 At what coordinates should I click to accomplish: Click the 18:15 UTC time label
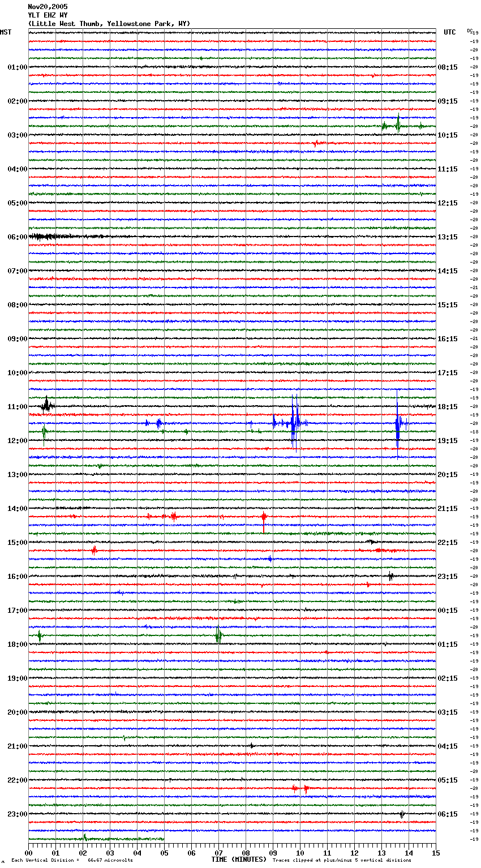tap(448, 407)
